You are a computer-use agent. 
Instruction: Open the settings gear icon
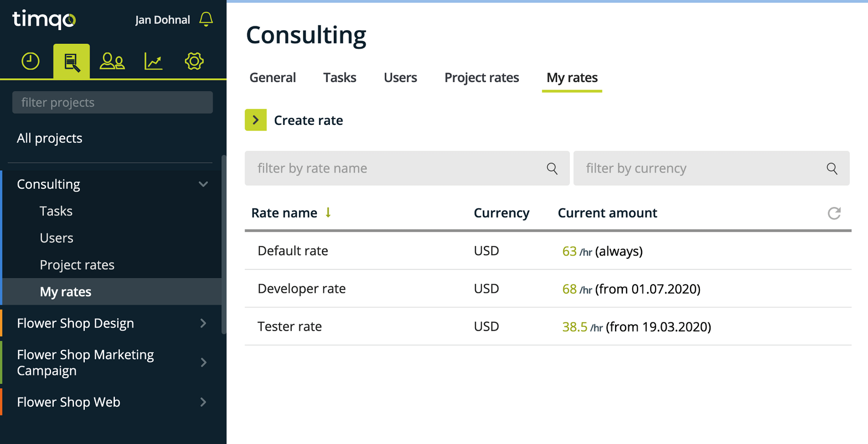point(194,61)
